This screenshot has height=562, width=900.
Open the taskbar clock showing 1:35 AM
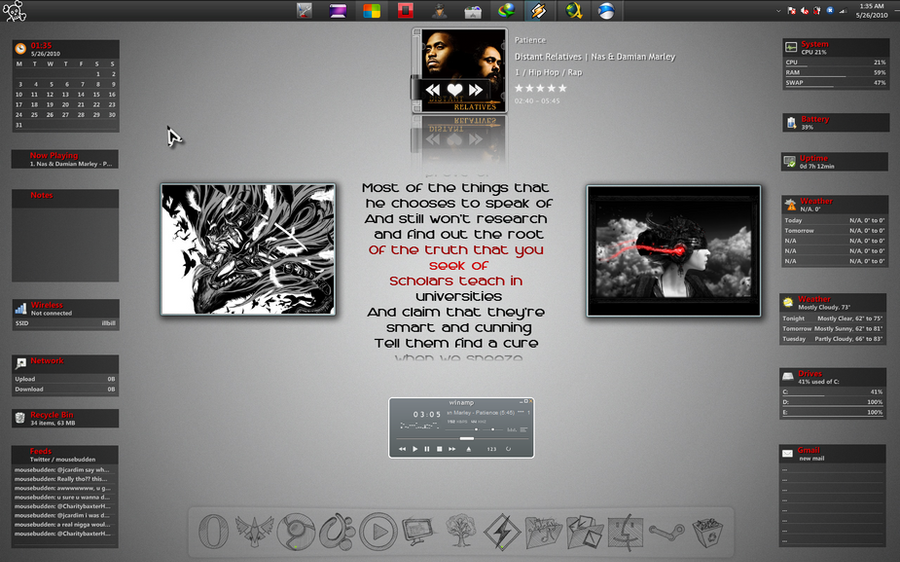tap(872, 10)
